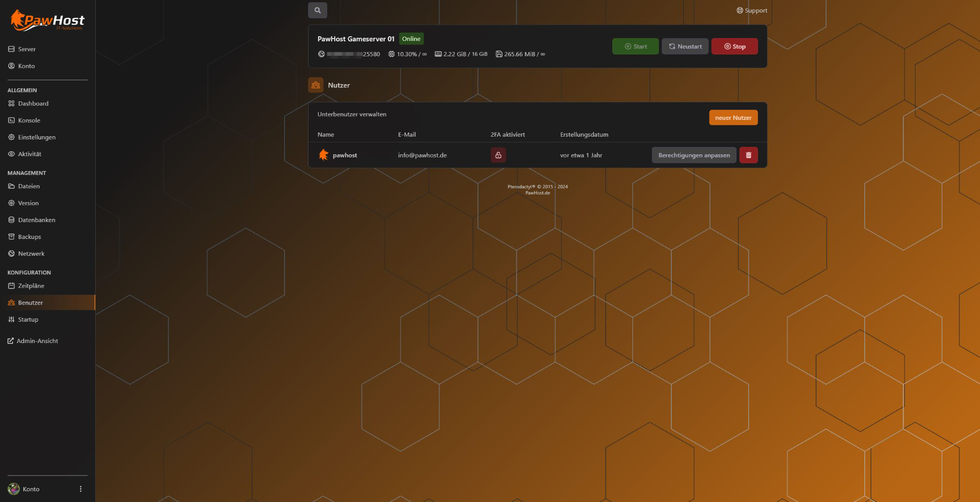Image resolution: width=980 pixels, height=502 pixels.
Task: Click the search magnifier icon
Action: [317, 10]
